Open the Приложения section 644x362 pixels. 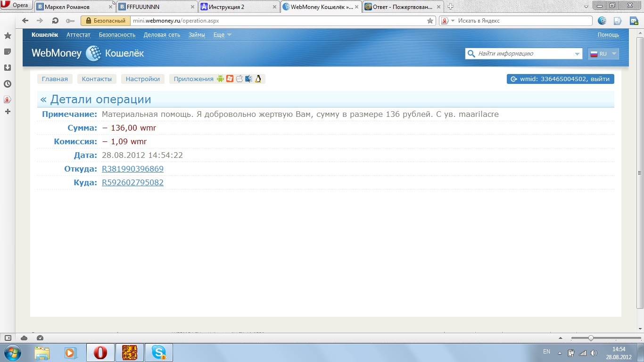[193, 79]
